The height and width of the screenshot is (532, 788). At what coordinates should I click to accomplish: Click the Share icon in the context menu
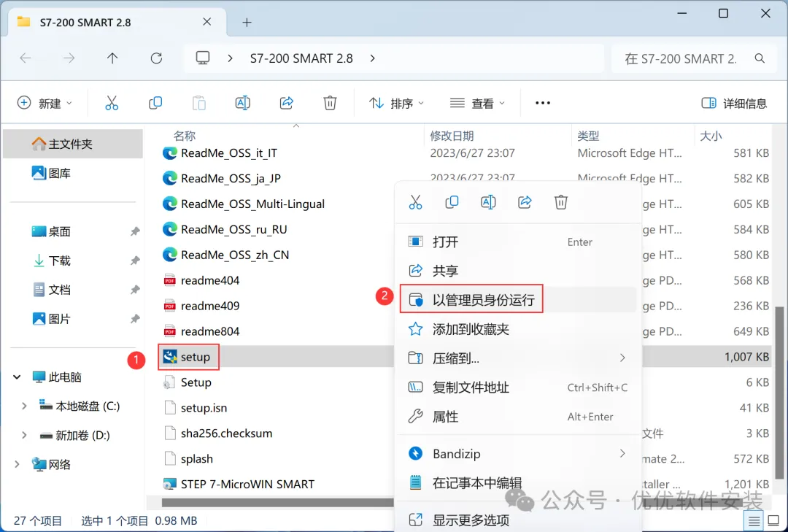[x=525, y=202]
